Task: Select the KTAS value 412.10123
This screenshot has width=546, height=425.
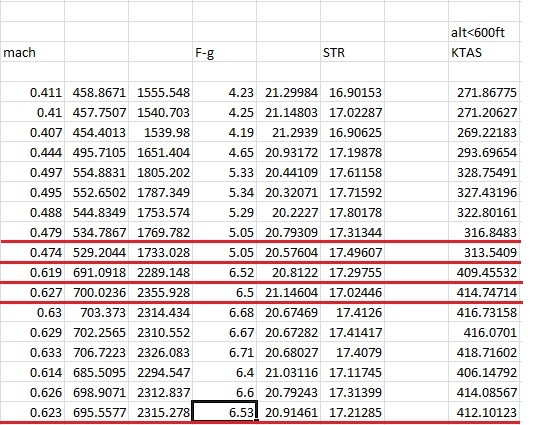Action: 484,412
